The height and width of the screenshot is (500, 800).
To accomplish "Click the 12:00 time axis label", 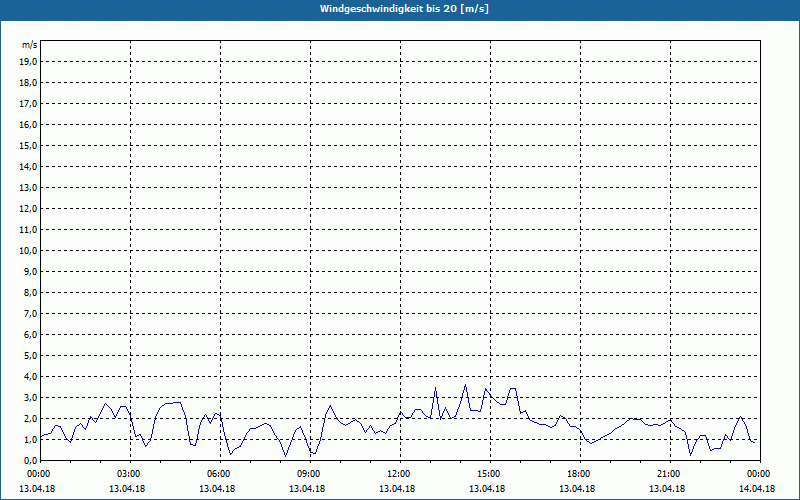I will [x=401, y=474].
